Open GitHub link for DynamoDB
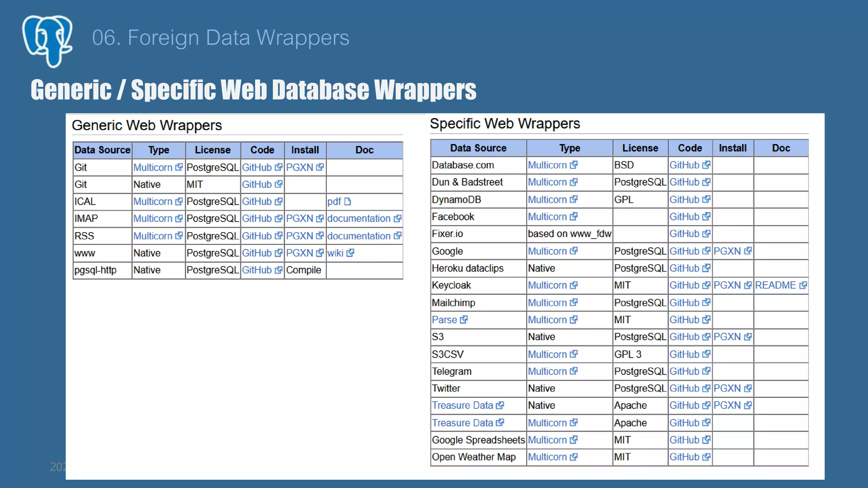This screenshot has height=488, width=868. click(x=690, y=200)
